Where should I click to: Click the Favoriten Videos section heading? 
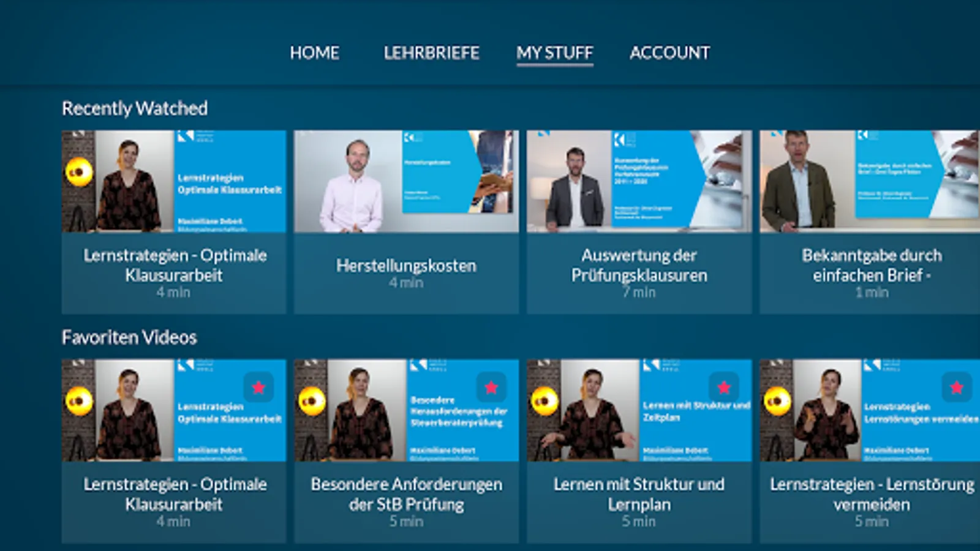pos(129,337)
